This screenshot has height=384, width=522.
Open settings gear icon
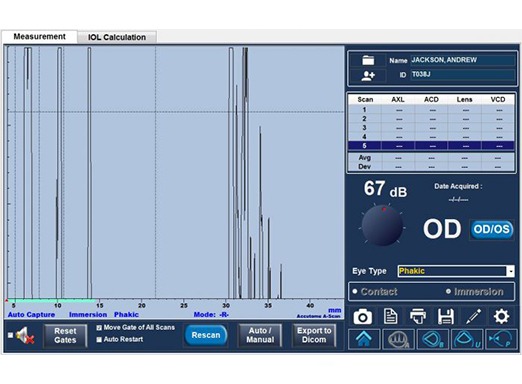pos(501,316)
